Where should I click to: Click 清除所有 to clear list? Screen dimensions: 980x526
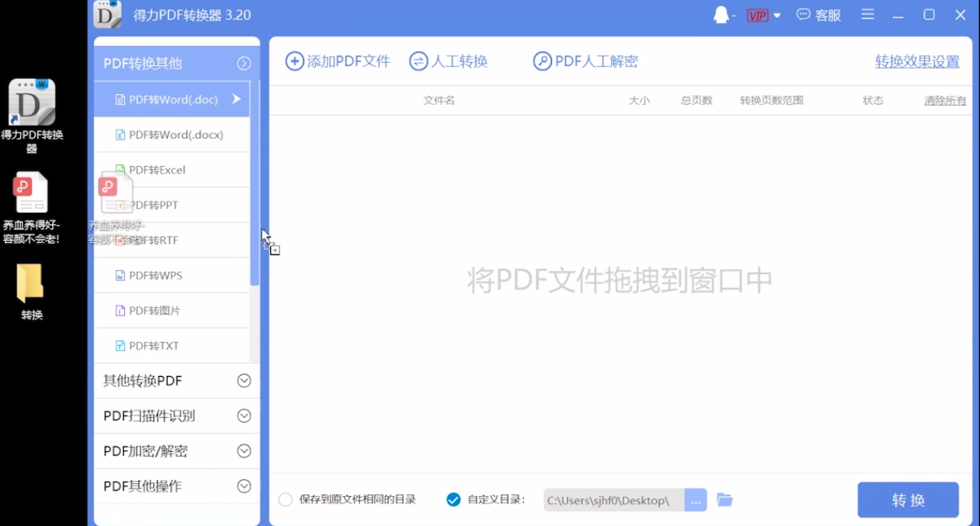tap(945, 100)
